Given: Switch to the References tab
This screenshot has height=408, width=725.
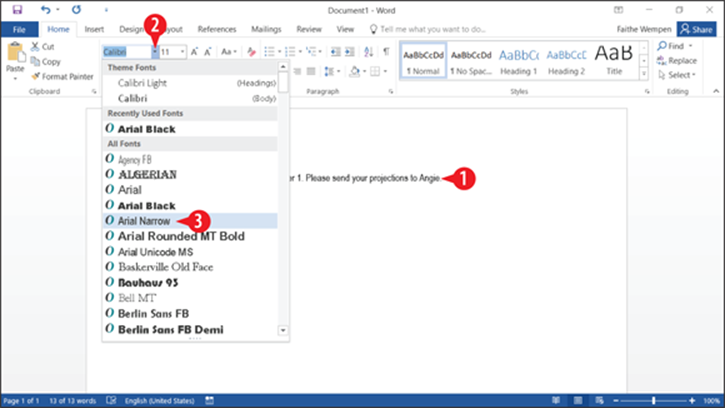Looking at the screenshot, I should [x=217, y=29].
